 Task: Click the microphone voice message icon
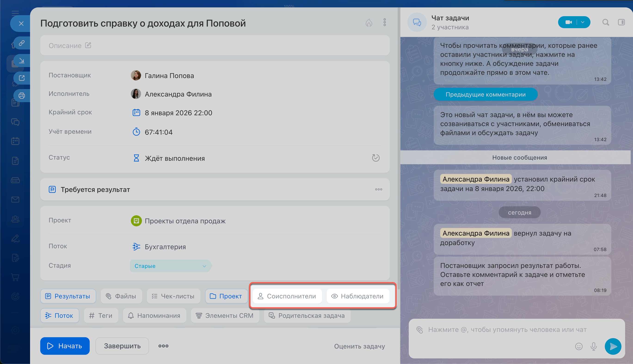point(593,346)
